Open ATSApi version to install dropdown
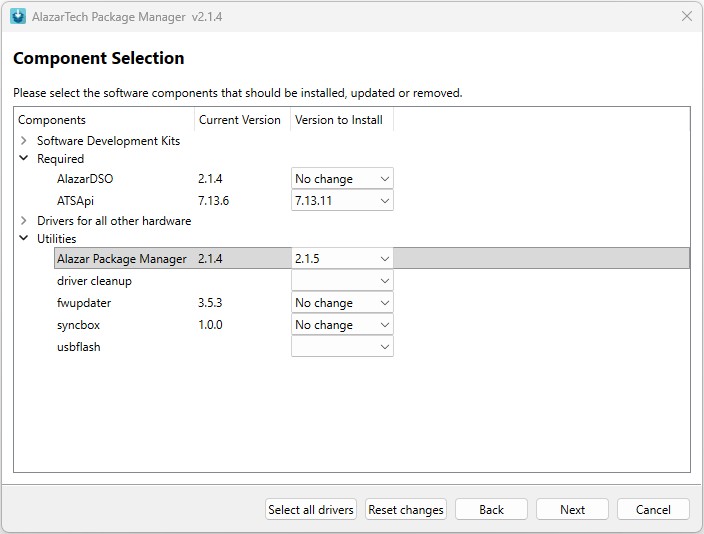The height and width of the screenshot is (534, 704). (342, 201)
